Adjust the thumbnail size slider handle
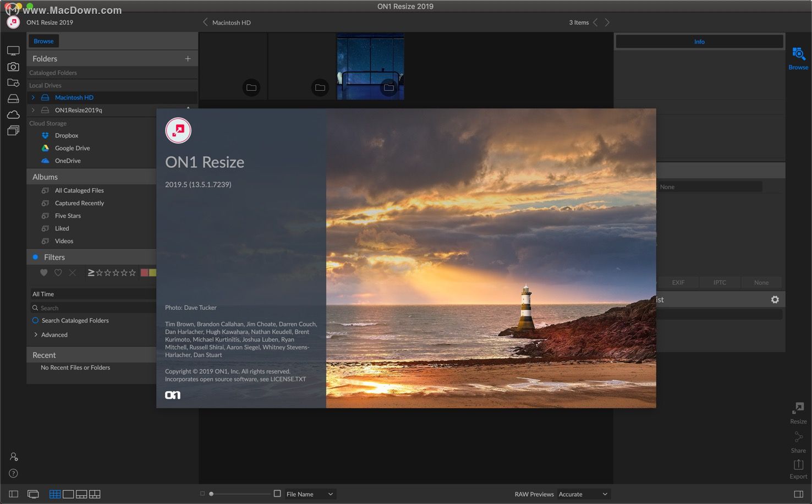The height and width of the screenshot is (504, 812). [211, 494]
